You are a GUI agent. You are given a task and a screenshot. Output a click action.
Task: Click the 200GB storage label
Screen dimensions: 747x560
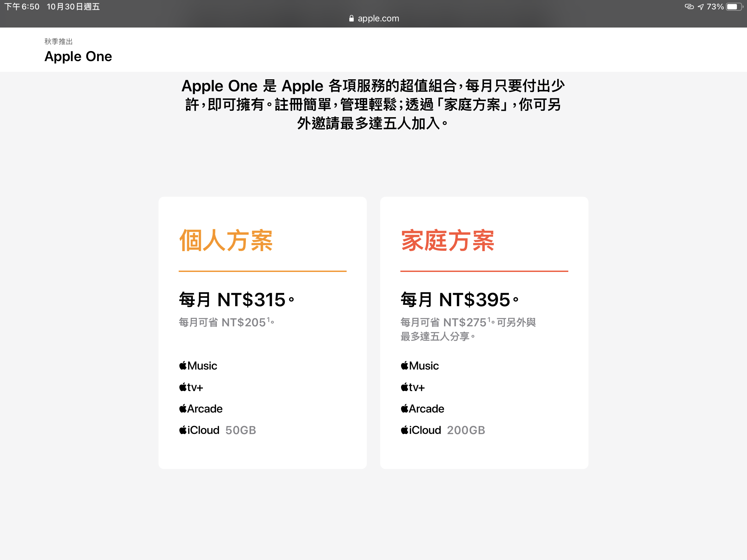click(466, 430)
